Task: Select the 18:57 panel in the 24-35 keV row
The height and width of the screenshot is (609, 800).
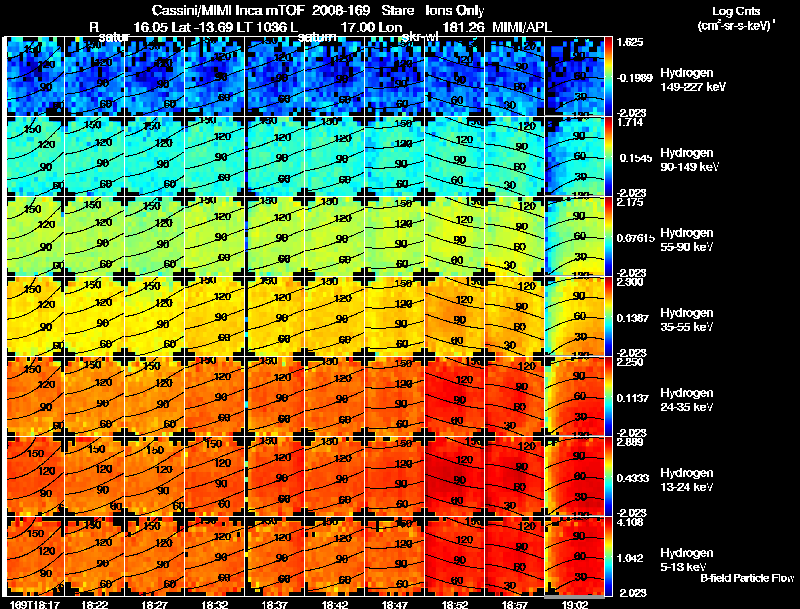Action: [514, 396]
